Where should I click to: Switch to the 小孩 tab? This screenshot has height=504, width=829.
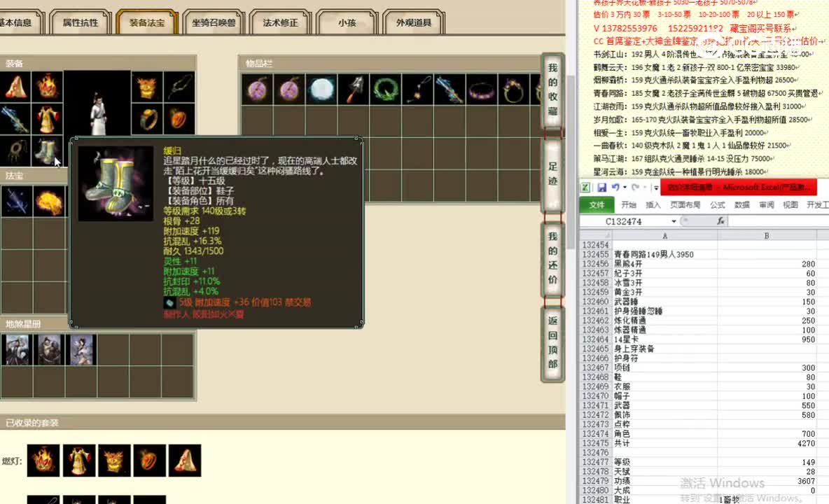[x=347, y=22]
